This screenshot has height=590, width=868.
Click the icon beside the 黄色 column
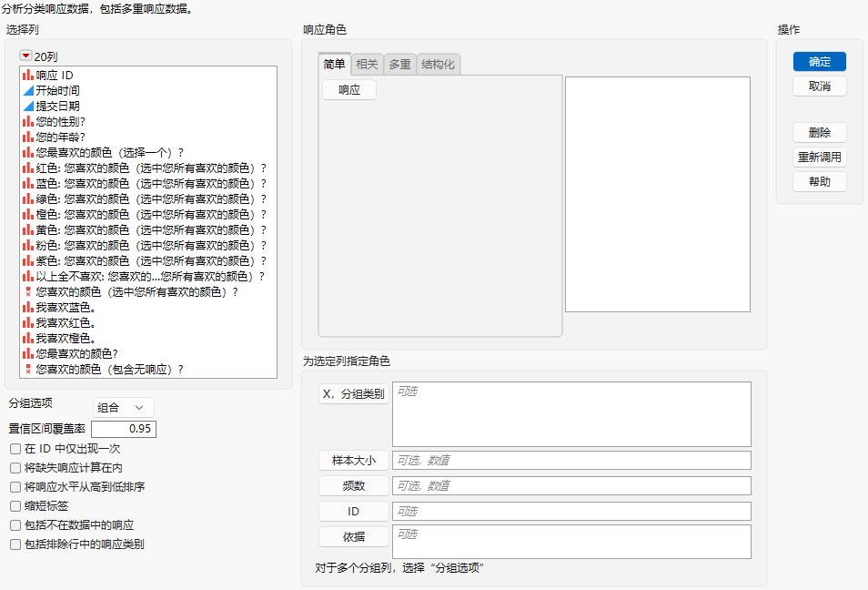pos(27,230)
